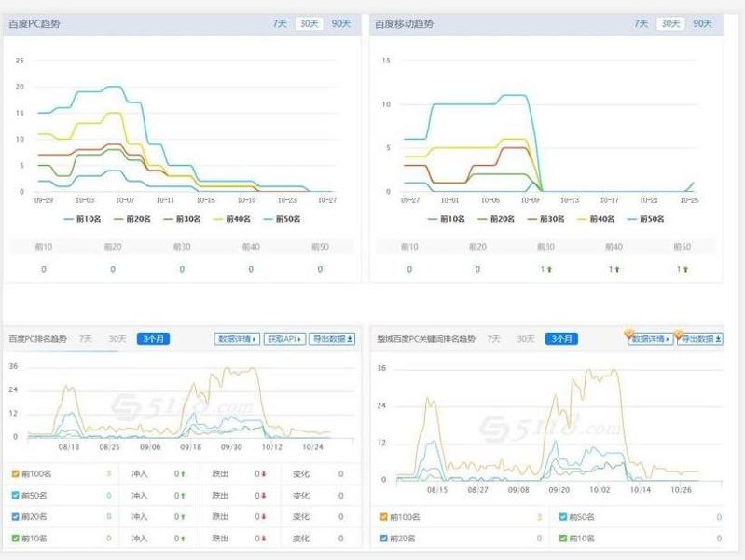Select 90天 tab in 百度PC趋势 panel
745x560 pixels.
coord(340,23)
